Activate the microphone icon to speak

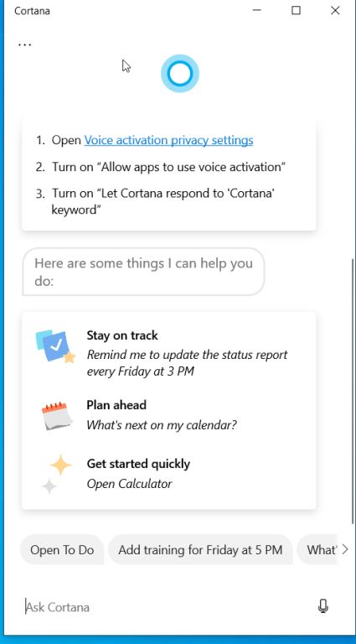coord(323,605)
